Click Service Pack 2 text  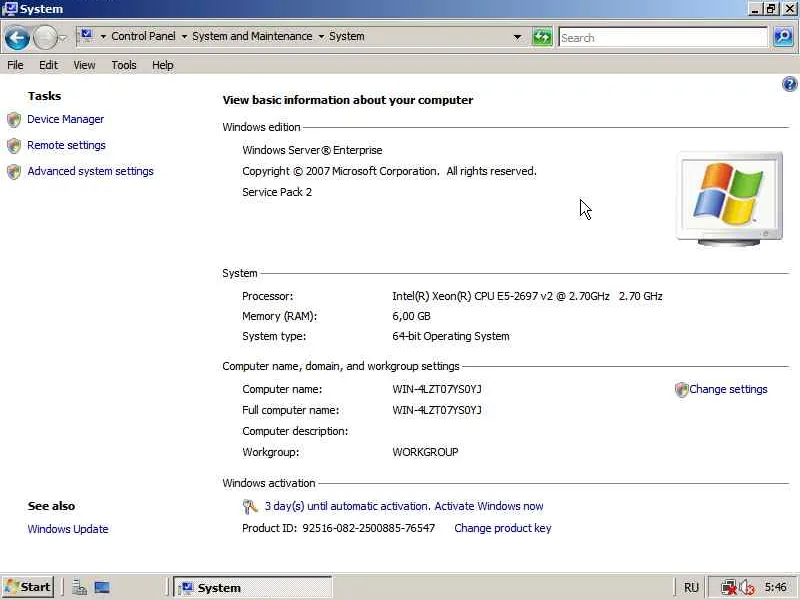[x=277, y=192]
